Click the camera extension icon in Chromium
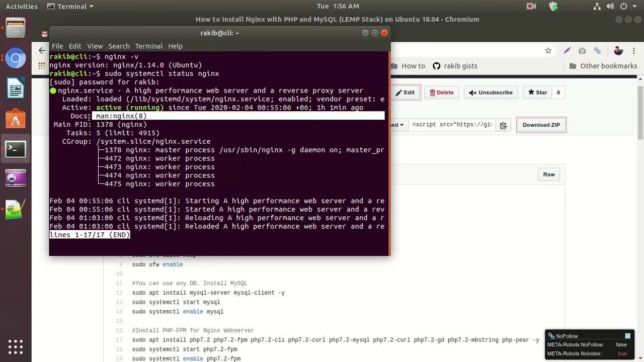644x362 pixels. tap(582, 50)
